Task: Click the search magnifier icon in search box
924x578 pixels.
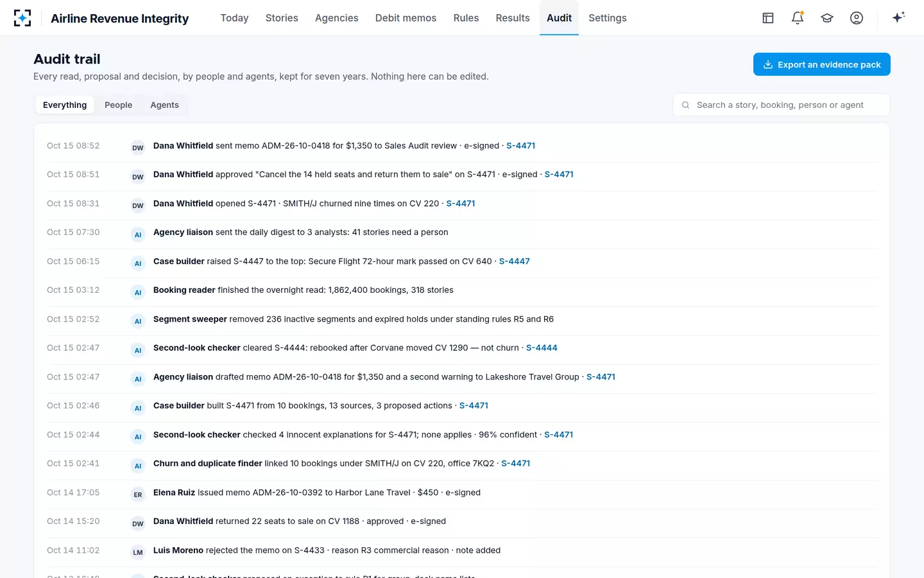Action: click(x=685, y=105)
